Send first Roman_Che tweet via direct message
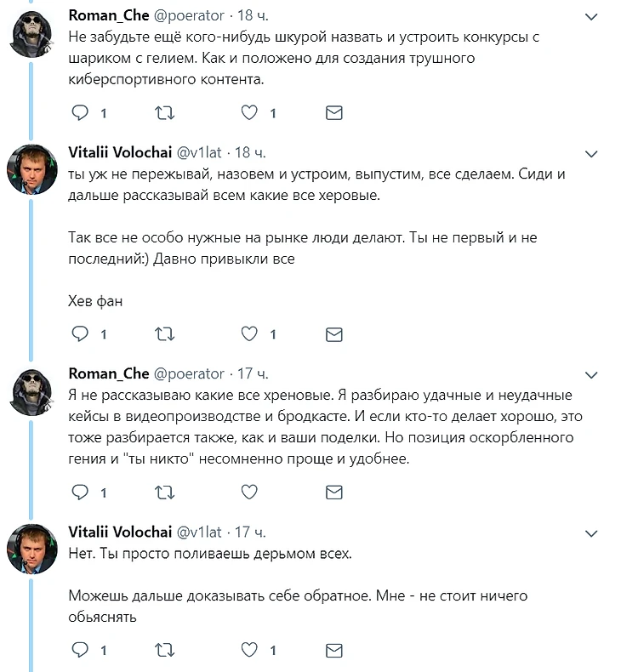 pyautogui.click(x=334, y=113)
